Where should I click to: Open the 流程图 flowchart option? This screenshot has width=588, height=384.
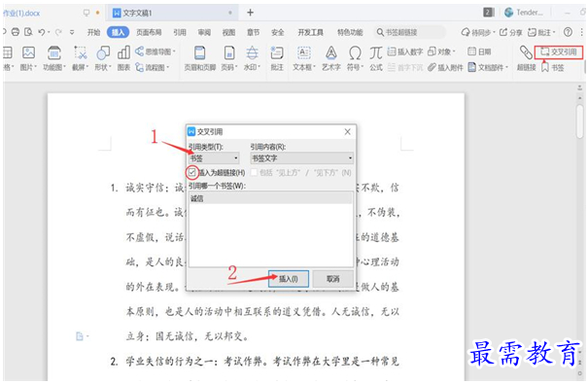pos(153,67)
